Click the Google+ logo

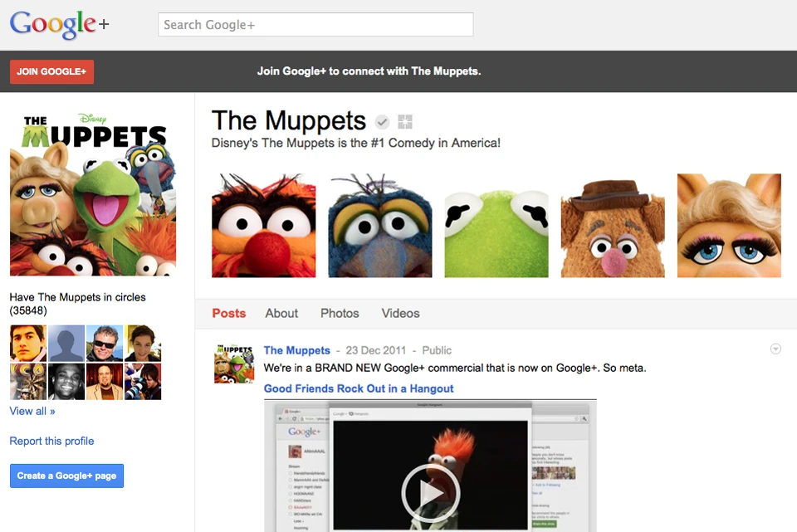[x=59, y=24]
